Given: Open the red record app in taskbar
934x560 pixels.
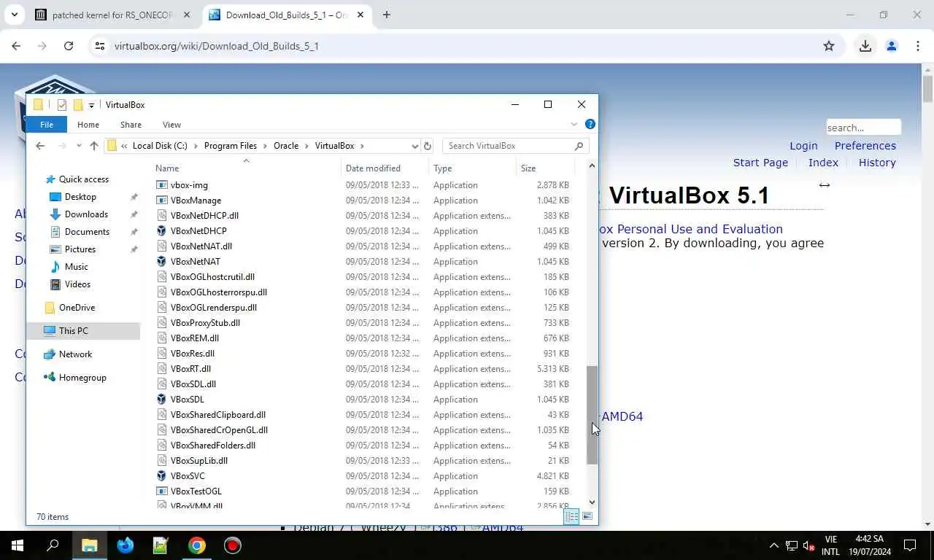Looking at the screenshot, I should click(233, 545).
